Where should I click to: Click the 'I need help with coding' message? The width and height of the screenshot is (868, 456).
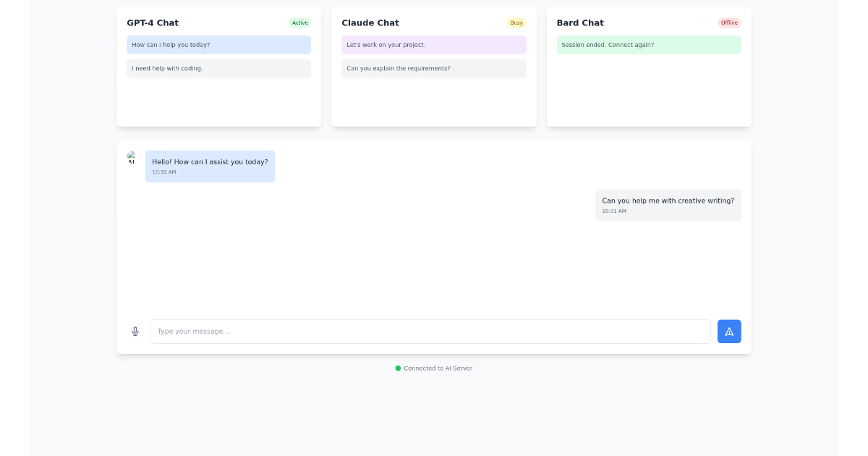(218, 68)
